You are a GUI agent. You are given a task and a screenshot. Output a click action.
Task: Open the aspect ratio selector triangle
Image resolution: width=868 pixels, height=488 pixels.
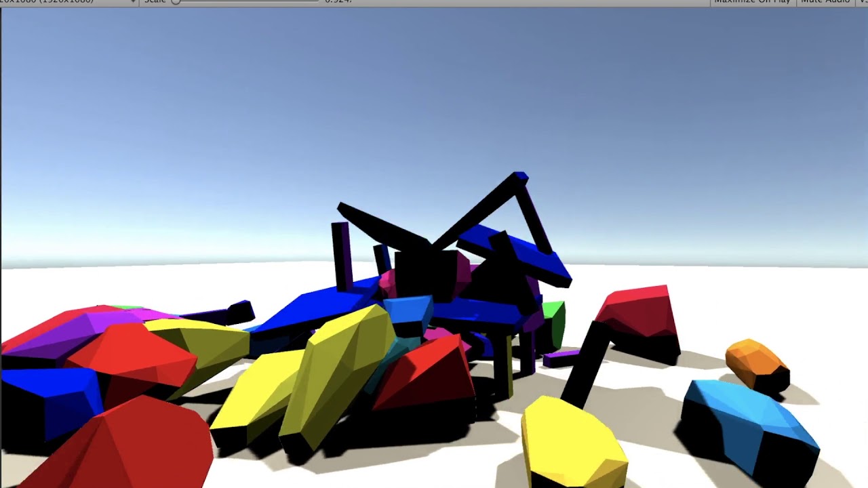tap(133, 2)
